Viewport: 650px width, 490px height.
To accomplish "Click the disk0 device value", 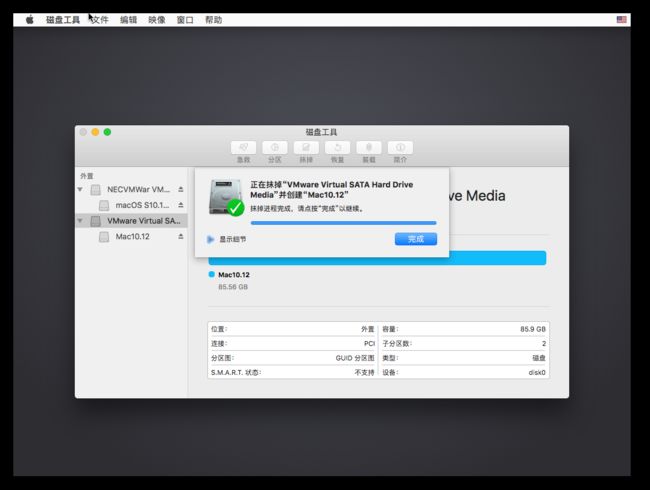I will point(537,373).
